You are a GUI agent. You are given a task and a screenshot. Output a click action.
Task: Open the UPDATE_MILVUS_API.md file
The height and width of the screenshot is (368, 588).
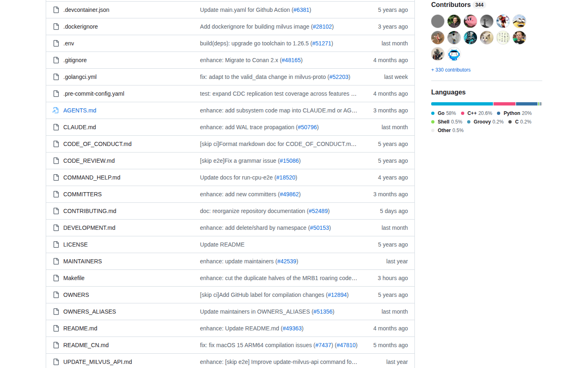[x=98, y=362]
